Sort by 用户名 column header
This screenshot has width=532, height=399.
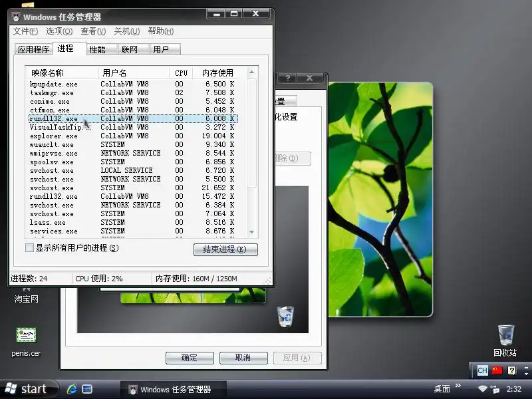pyautogui.click(x=134, y=72)
